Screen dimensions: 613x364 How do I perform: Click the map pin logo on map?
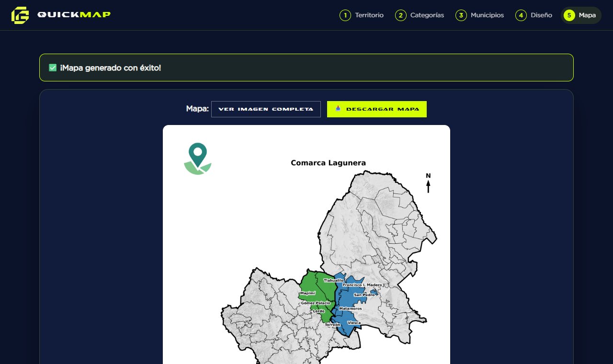(198, 159)
